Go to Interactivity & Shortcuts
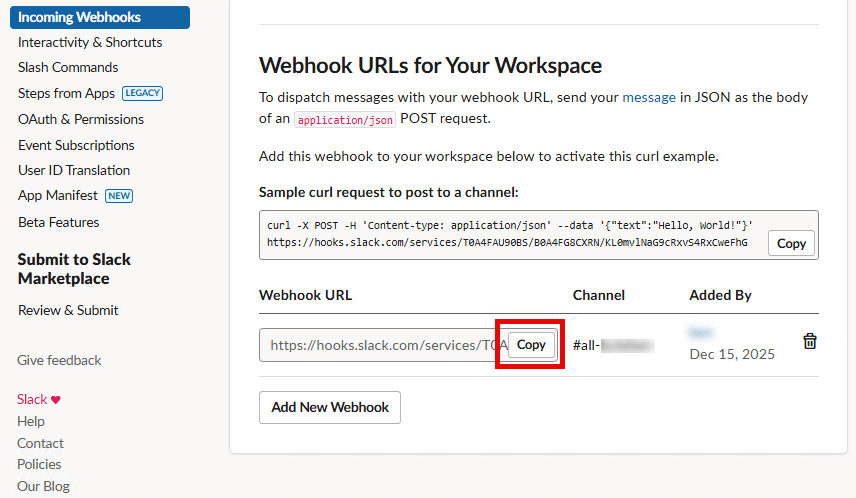856x498 pixels. [90, 42]
